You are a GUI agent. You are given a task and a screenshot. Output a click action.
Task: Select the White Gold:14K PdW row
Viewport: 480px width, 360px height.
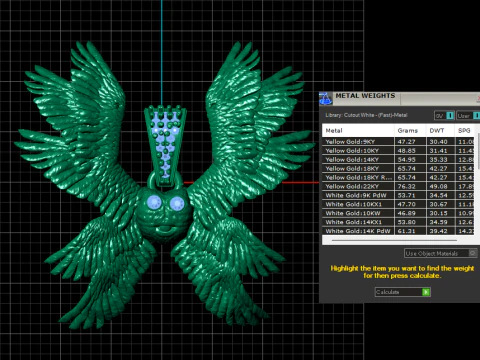coord(398,231)
